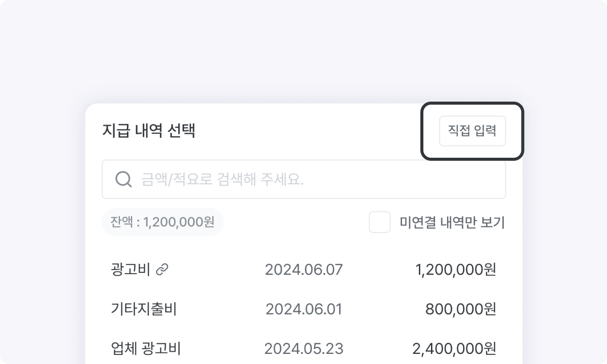Click the date 2024.05.23
This screenshot has height=364, width=607.
[x=303, y=348]
